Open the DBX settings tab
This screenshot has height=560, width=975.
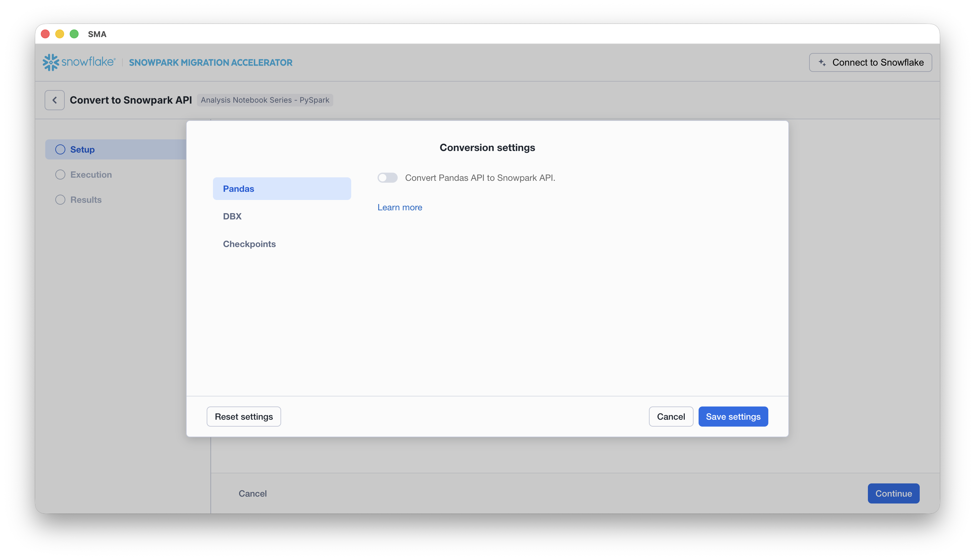pyautogui.click(x=232, y=216)
